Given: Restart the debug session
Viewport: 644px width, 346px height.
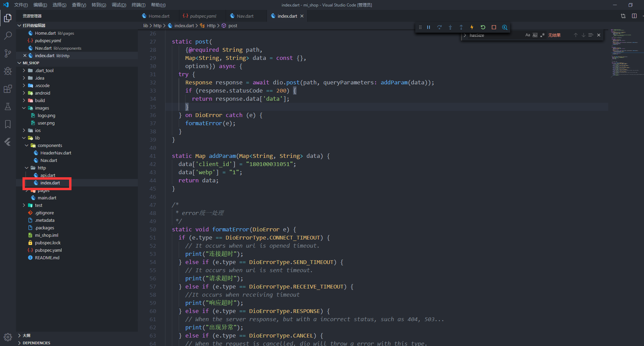Looking at the screenshot, I should [483, 27].
